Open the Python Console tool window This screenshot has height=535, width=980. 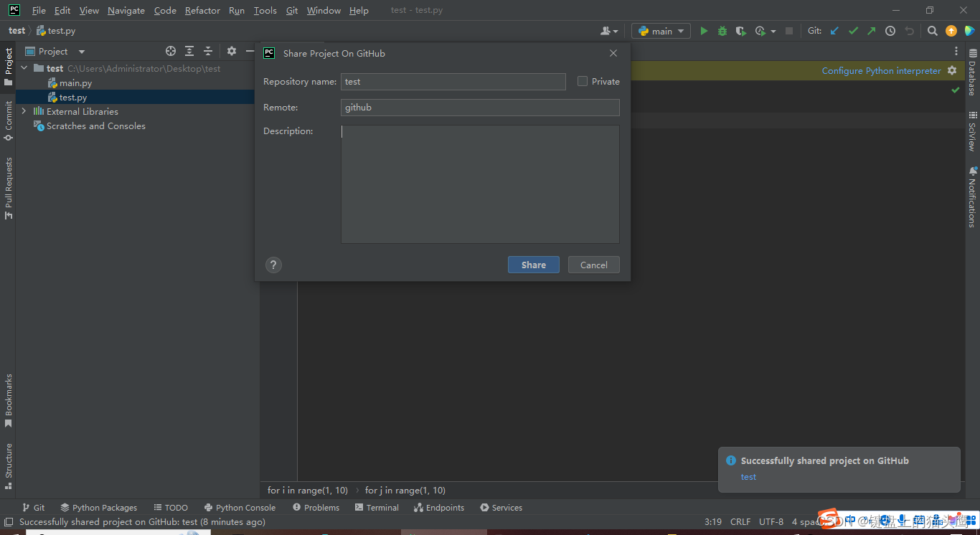pos(240,507)
